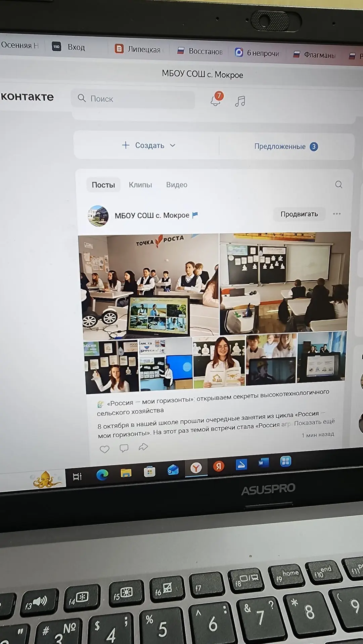Expand the Создать dropdown chevron
363x644 pixels.
[x=173, y=145]
